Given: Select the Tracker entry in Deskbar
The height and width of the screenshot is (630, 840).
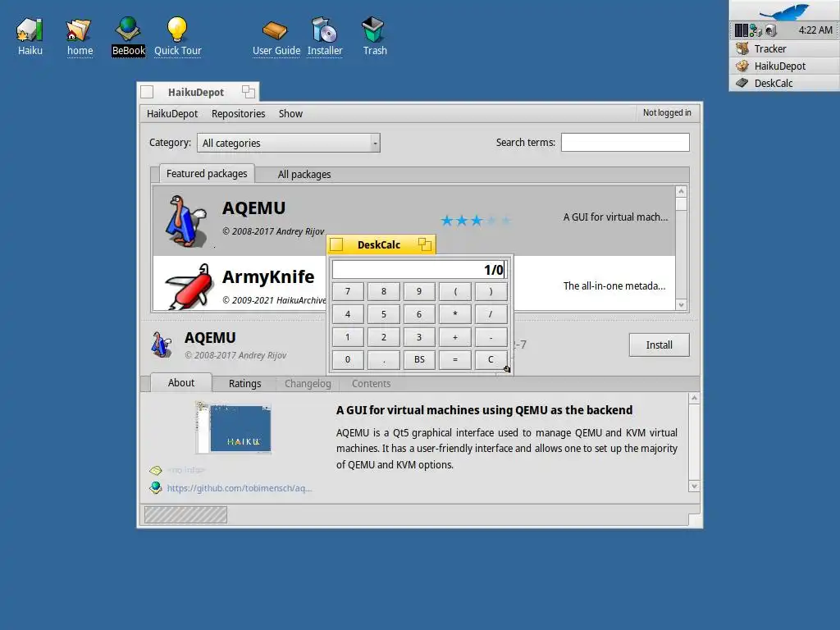Looking at the screenshot, I should [x=784, y=48].
